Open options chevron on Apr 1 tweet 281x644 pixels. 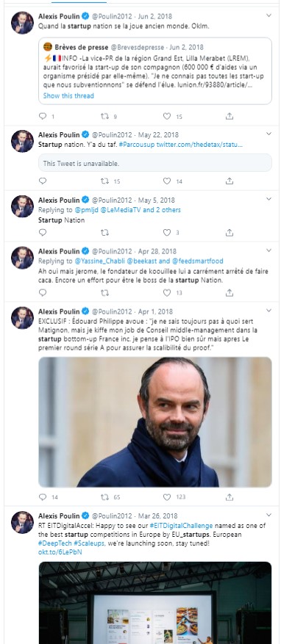[x=268, y=311]
